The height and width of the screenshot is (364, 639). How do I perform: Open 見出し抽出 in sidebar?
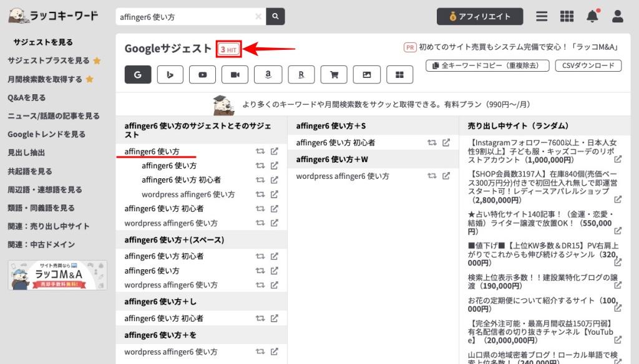click(26, 153)
